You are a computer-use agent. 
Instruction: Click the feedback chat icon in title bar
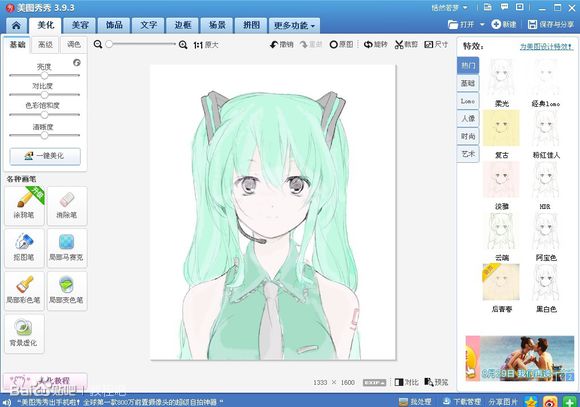(504, 7)
